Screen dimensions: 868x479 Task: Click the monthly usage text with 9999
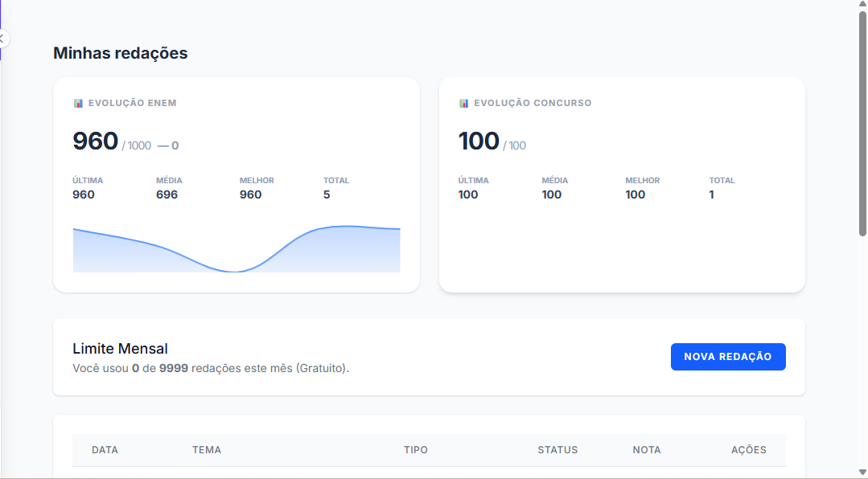tap(211, 368)
